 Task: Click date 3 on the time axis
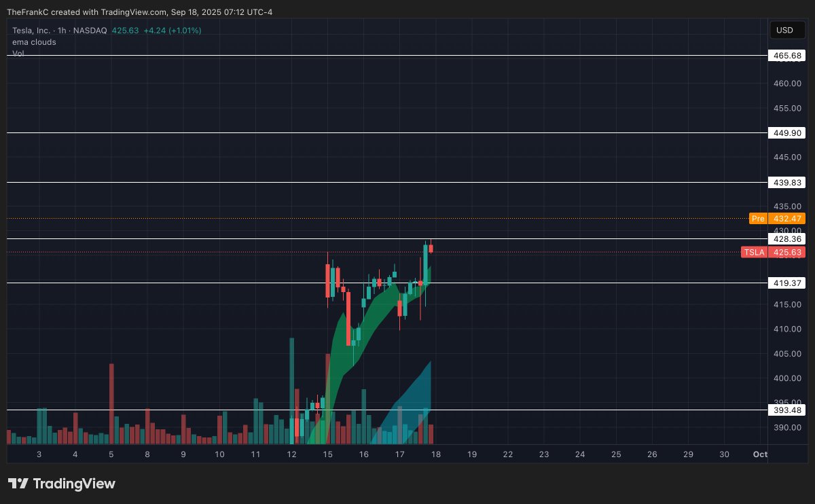(39, 454)
